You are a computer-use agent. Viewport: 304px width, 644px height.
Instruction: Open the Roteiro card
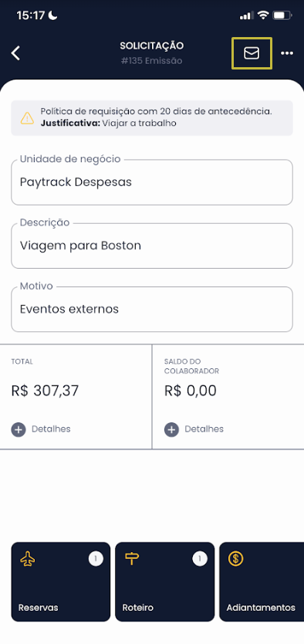click(x=165, y=581)
